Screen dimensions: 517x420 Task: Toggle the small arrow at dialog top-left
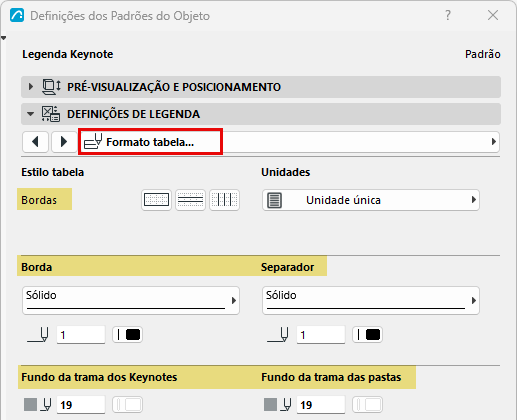[3, 38]
